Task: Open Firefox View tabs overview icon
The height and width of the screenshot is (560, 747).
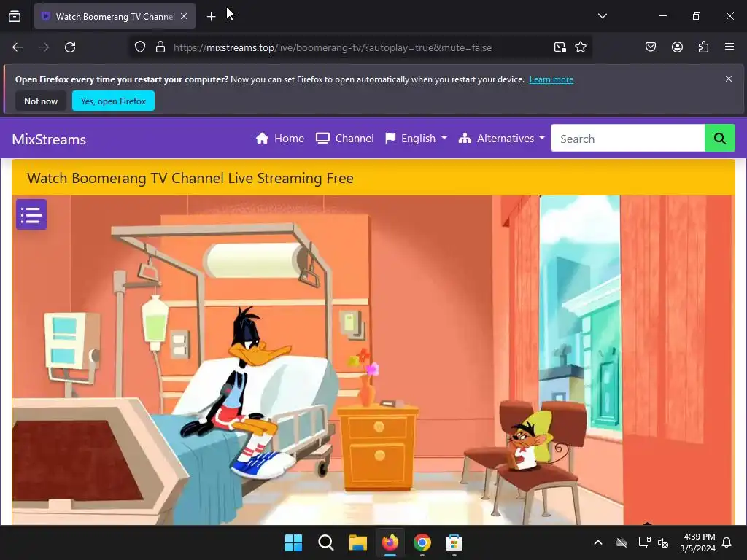Action: click(15, 16)
